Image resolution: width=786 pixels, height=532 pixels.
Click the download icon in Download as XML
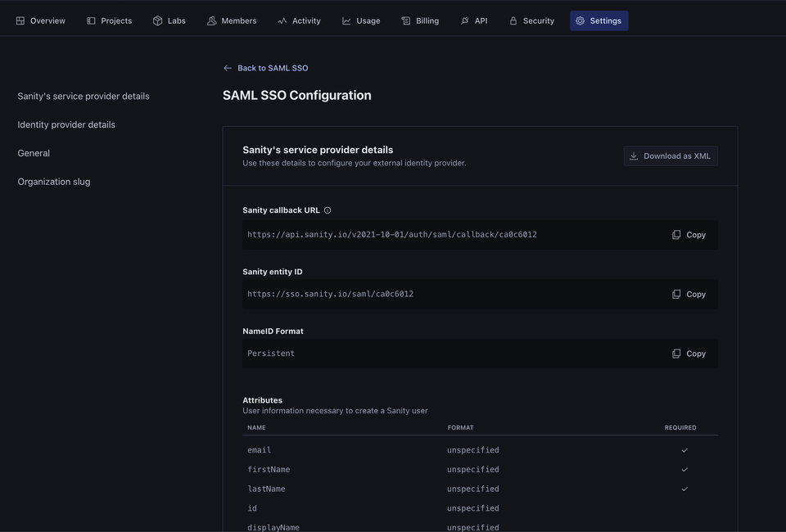point(634,156)
